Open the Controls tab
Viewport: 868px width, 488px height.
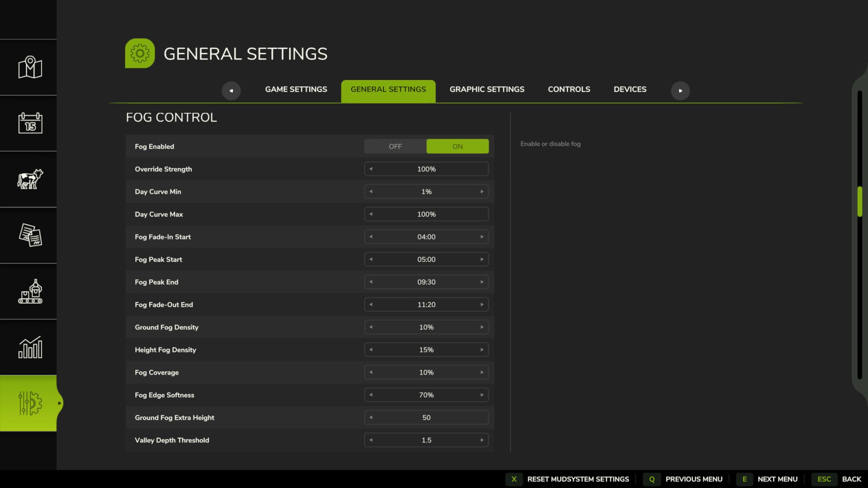click(x=569, y=89)
